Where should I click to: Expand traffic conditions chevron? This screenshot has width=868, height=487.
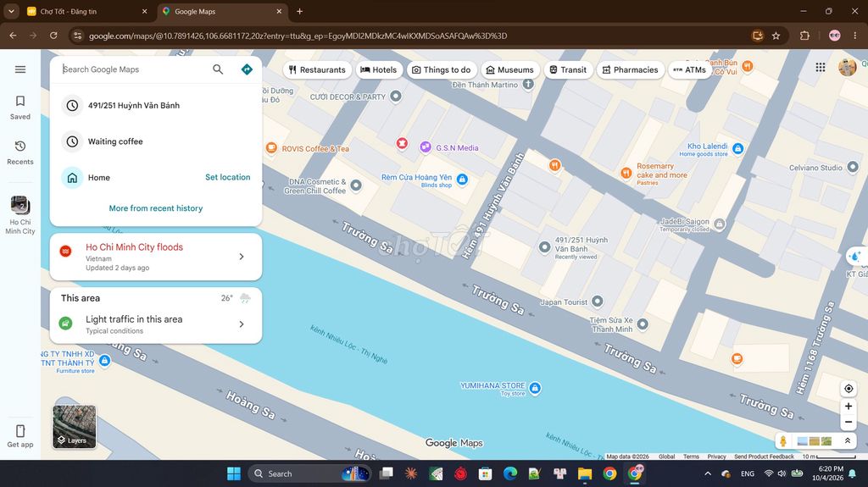point(242,324)
